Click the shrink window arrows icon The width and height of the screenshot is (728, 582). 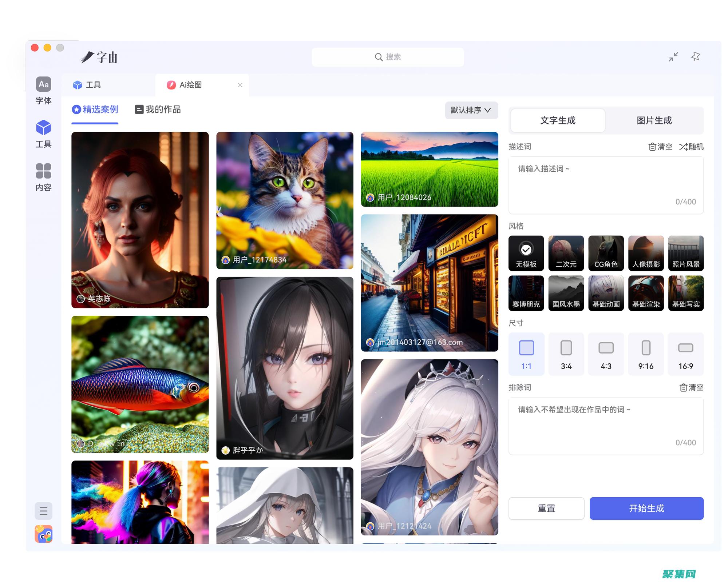tap(673, 57)
